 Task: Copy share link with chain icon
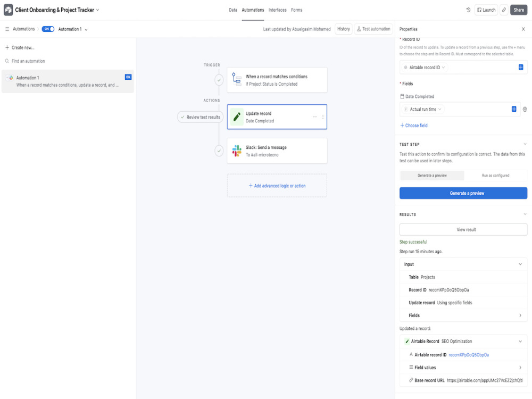point(504,10)
